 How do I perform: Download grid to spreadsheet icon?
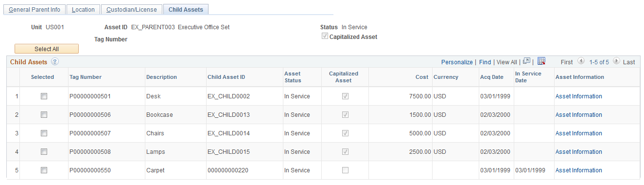(541, 61)
